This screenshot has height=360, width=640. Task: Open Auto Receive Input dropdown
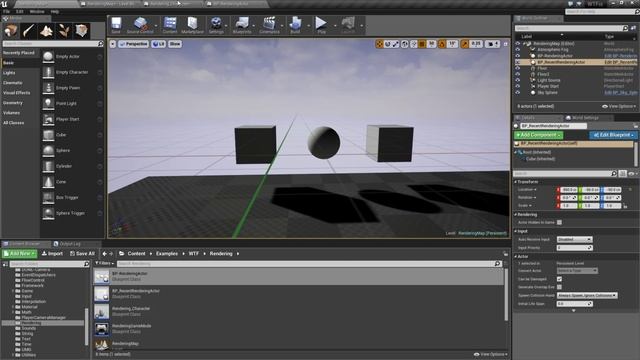(x=575, y=240)
